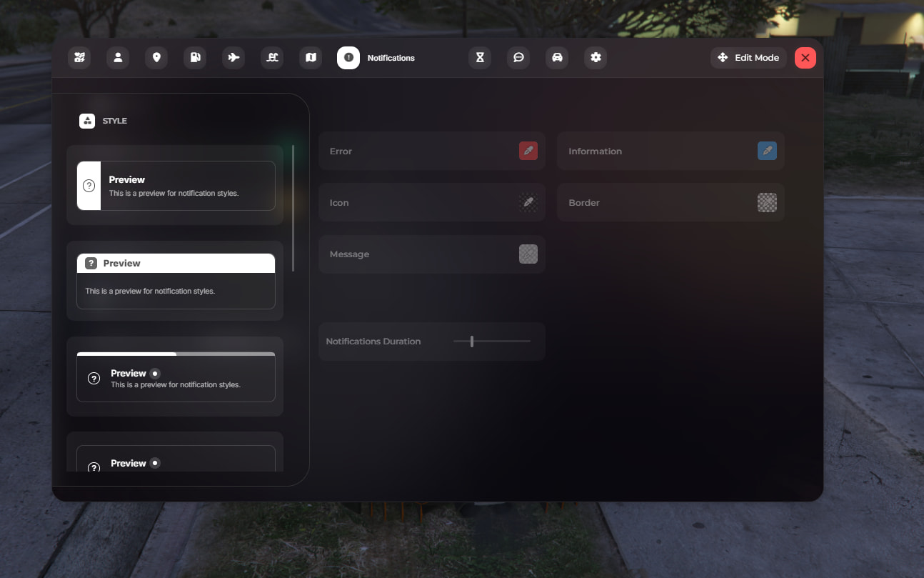This screenshot has width=924, height=578.
Task: Open the Border color swatch
Action: [x=767, y=202]
